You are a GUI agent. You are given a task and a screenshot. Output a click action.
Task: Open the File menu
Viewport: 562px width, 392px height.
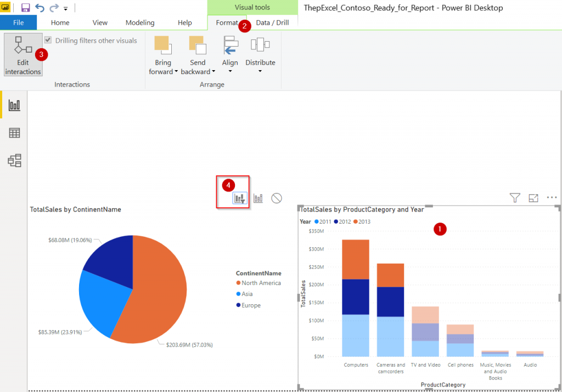(18, 22)
